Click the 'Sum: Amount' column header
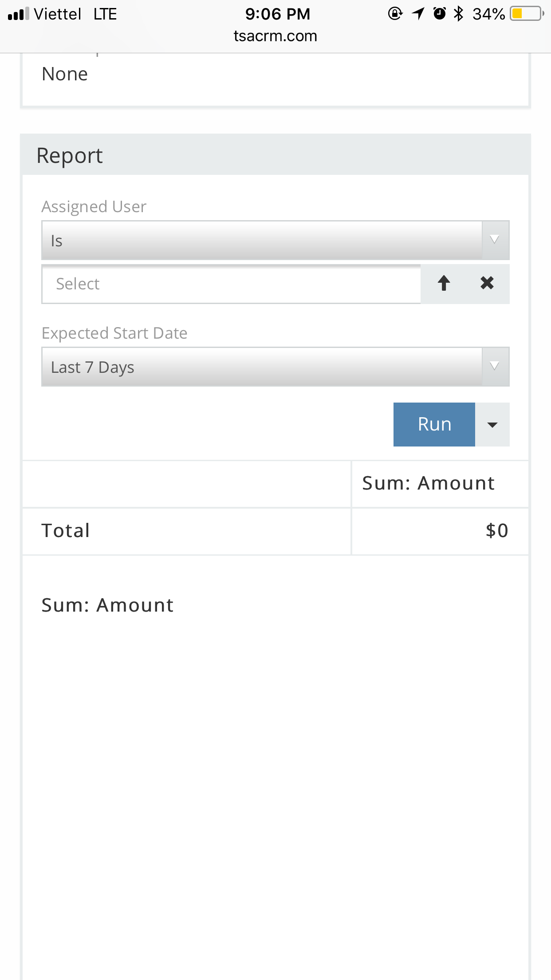The height and width of the screenshot is (980, 551). tap(428, 483)
